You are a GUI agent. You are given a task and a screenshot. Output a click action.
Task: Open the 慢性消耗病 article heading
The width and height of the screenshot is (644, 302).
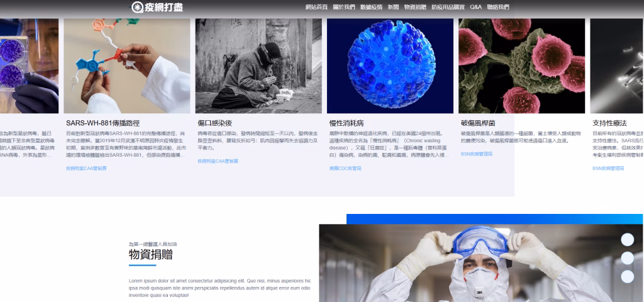(x=347, y=123)
